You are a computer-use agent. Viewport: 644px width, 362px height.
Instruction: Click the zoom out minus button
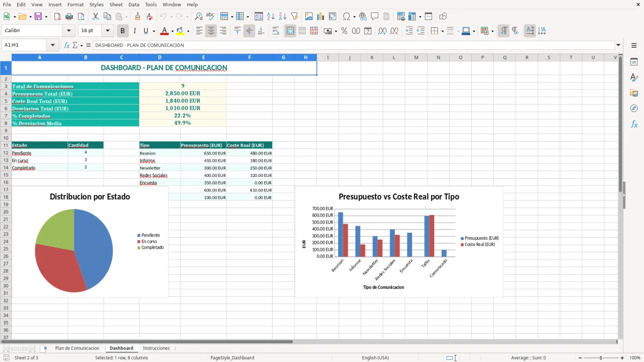click(x=580, y=358)
